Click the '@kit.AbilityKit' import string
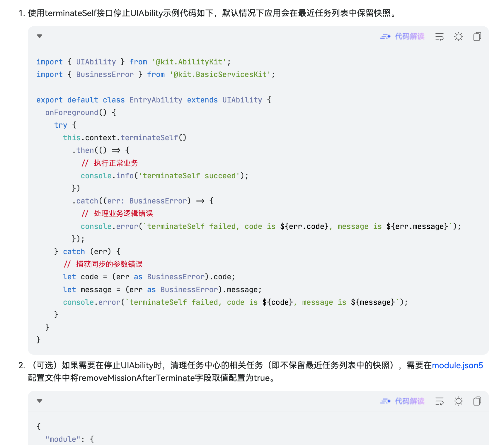Viewport: 504px width, 445px height. 189,62
